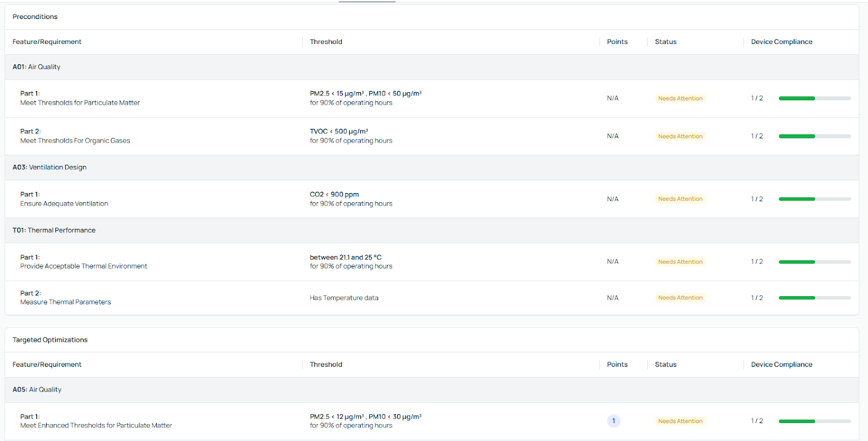Click Needs Attention badge for Measure Thermal Parameters

point(680,298)
